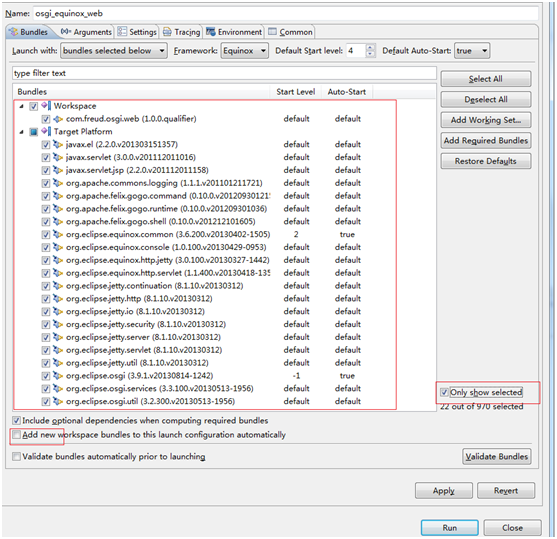The image size is (557, 539).
Task: Uncheck the Workspace group checkbox
Action: click(x=34, y=106)
